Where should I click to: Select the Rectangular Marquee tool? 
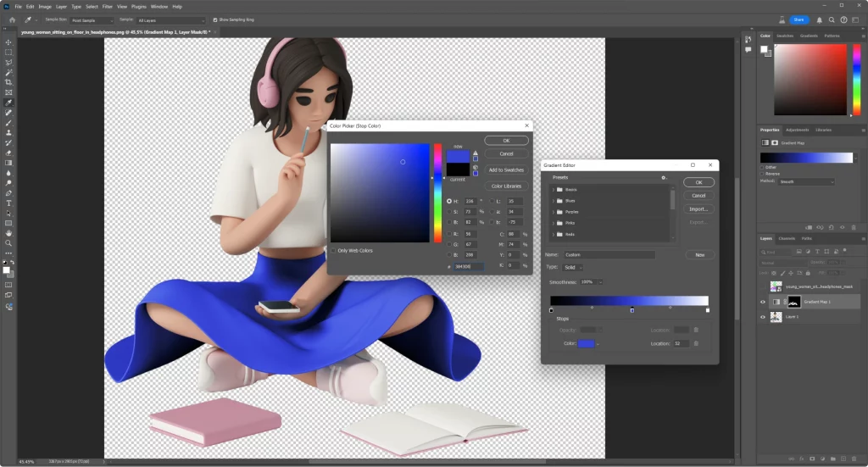click(x=8, y=53)
